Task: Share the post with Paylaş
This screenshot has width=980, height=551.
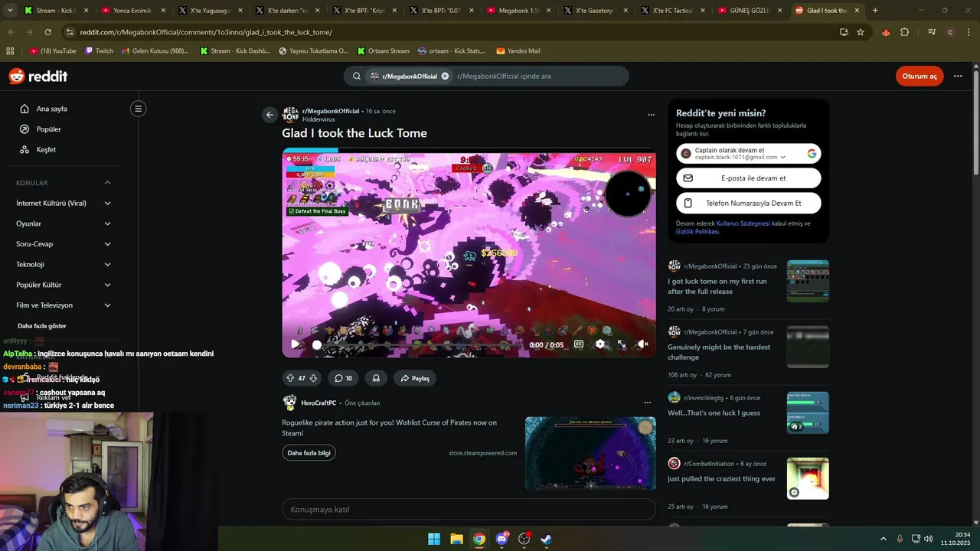Action: click(414, 378)
